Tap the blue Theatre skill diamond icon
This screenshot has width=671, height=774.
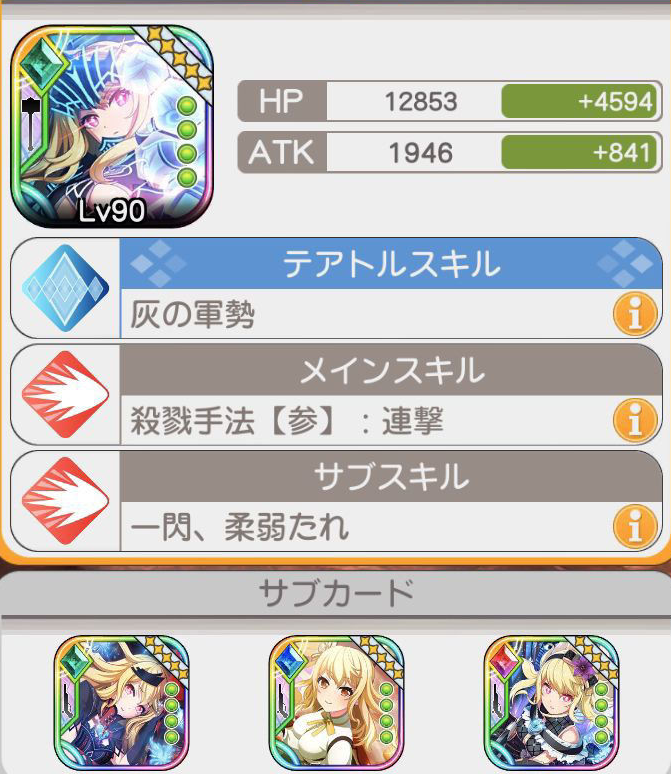65,288
